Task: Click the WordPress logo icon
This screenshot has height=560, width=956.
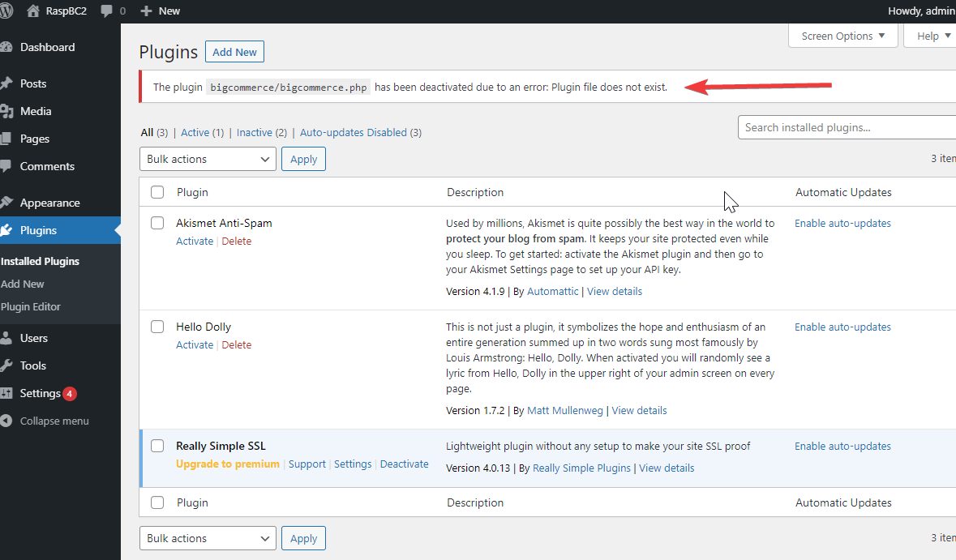Action: coord(5,11)
